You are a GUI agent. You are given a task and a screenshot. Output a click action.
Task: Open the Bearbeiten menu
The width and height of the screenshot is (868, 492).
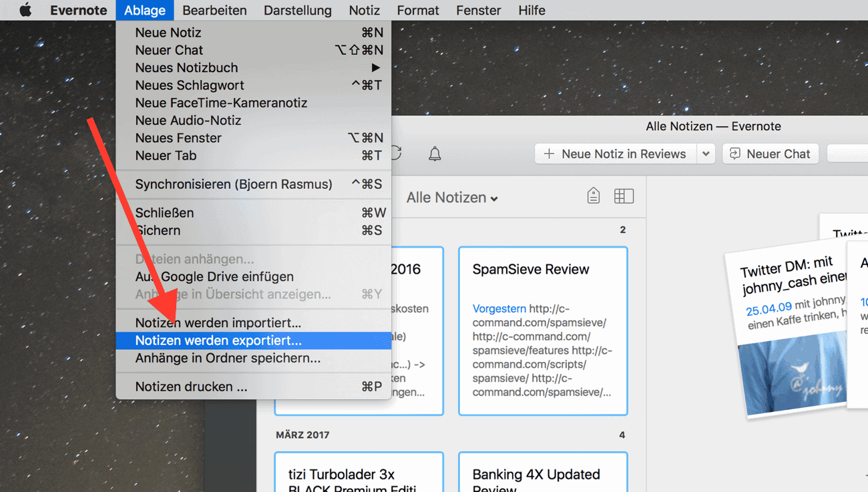coord(214,10)
